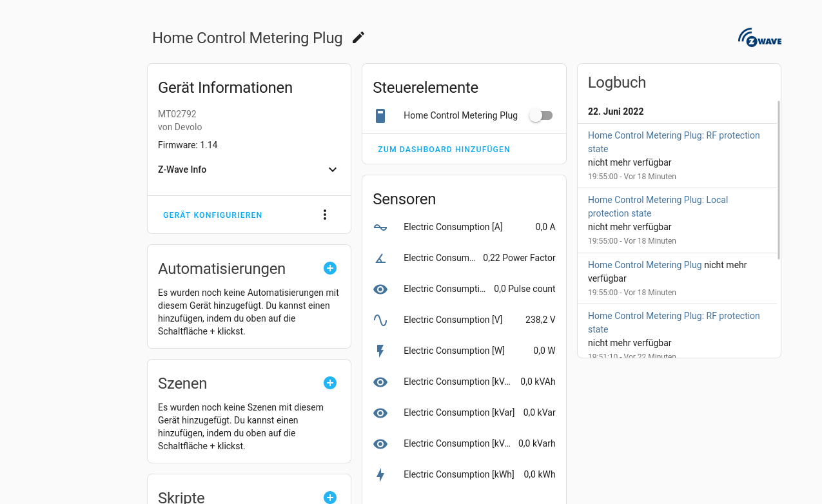822x504 pixels.
Task: Click GERÄT KONFIGURIEREN
Action: click(x=212, y=215)
